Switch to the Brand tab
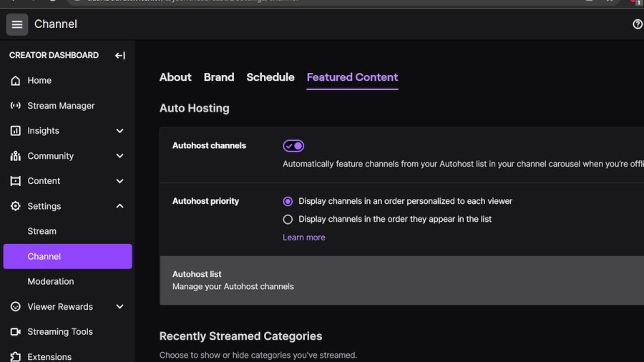644x362 pixels. (x=219, y=77)
